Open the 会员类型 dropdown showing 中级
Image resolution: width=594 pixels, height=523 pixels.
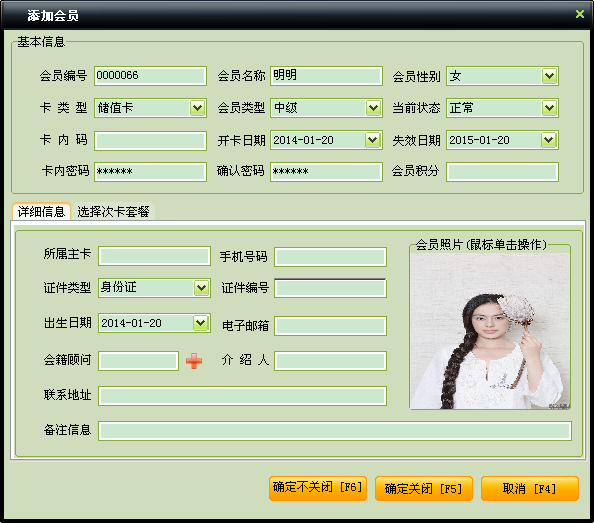(373, 108)
